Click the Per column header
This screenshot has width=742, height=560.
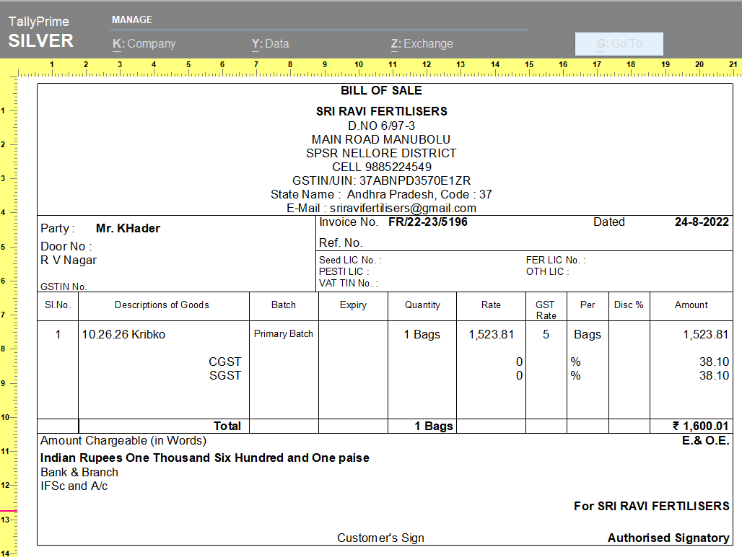[x=588, y=305]
